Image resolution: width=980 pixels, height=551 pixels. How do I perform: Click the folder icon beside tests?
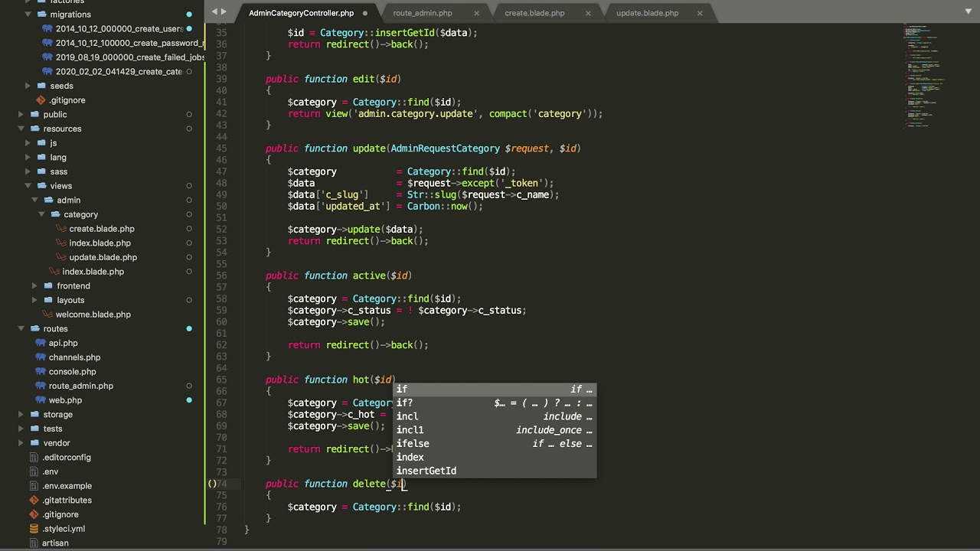tap(34, 429)
